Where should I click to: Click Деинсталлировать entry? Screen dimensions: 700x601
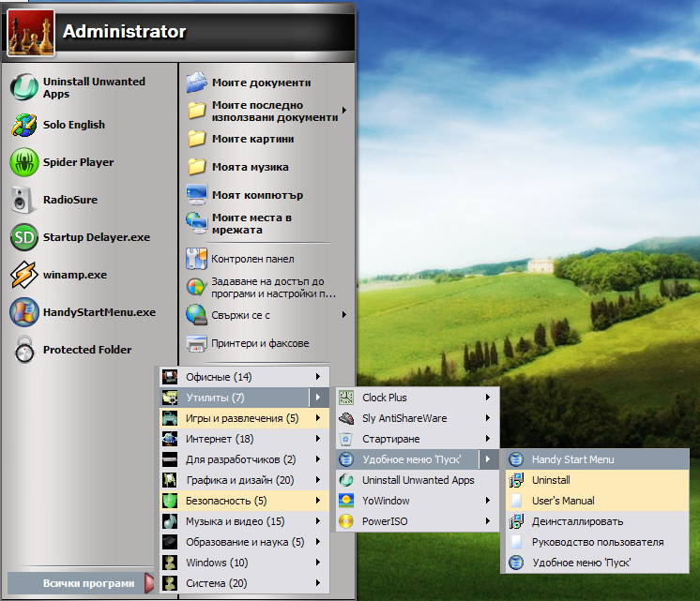point(598,521)
